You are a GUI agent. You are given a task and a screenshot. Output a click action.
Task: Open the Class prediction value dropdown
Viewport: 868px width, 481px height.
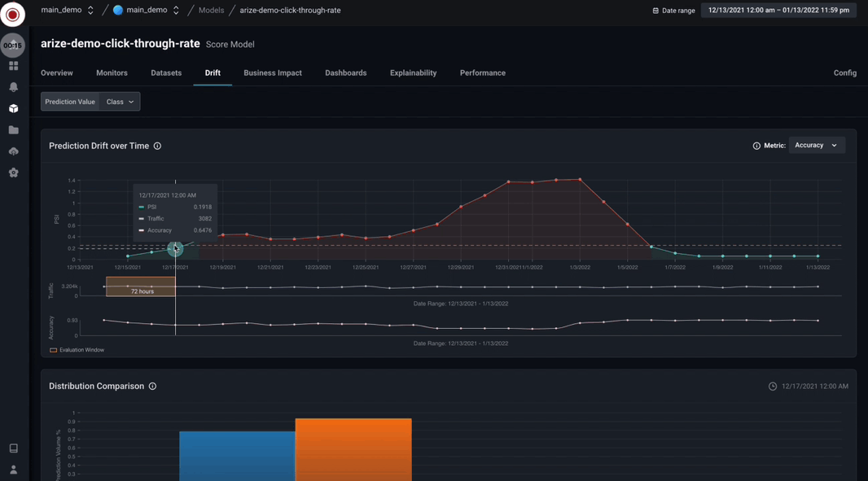(120, 102)
